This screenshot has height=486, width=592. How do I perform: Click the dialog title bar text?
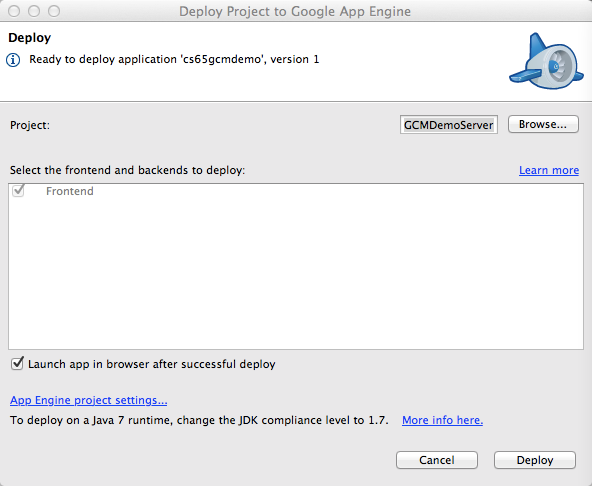coord(295,11)
